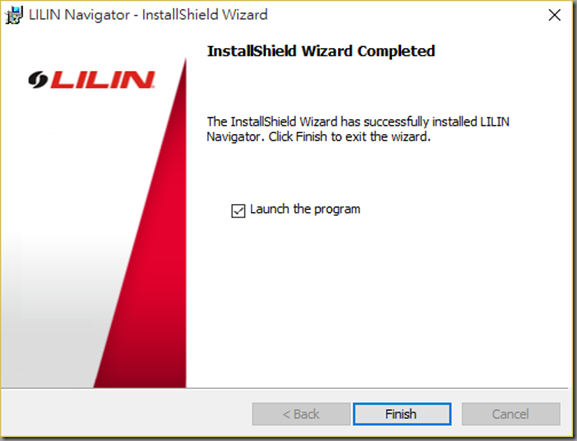Click the horizontal separator line above the buttons

pos(285,388)
